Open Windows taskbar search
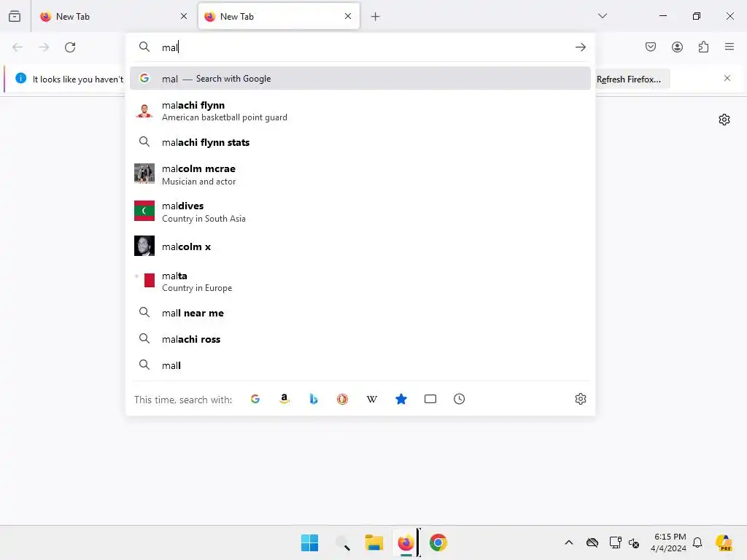747x560 pixels. tap(342, 542)
